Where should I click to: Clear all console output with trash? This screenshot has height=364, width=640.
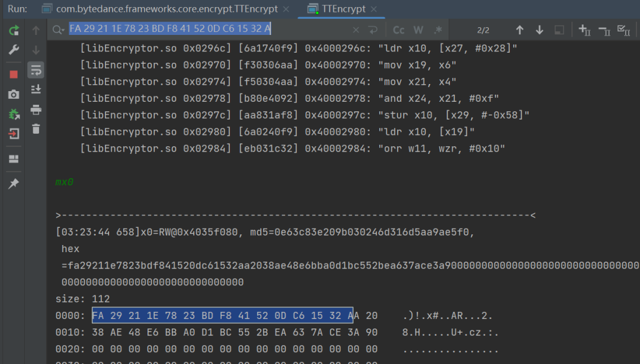coord(36,129)
